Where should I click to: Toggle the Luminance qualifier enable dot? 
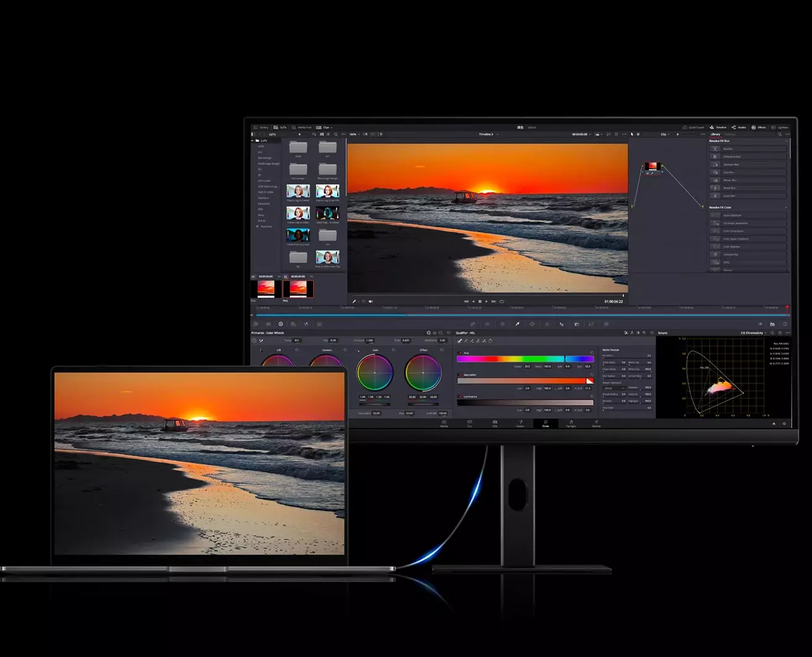pos(460,396)
